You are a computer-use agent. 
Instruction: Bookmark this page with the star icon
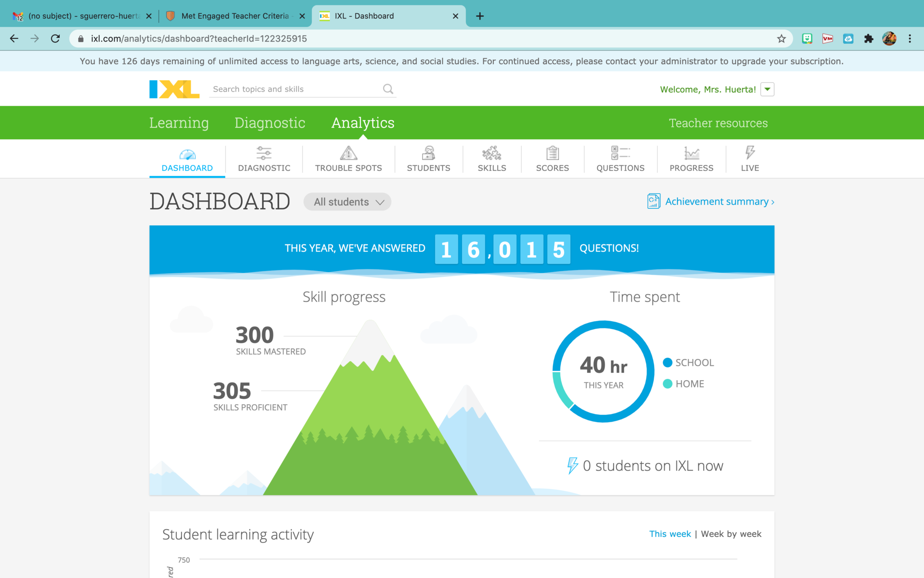pos(781,39)
